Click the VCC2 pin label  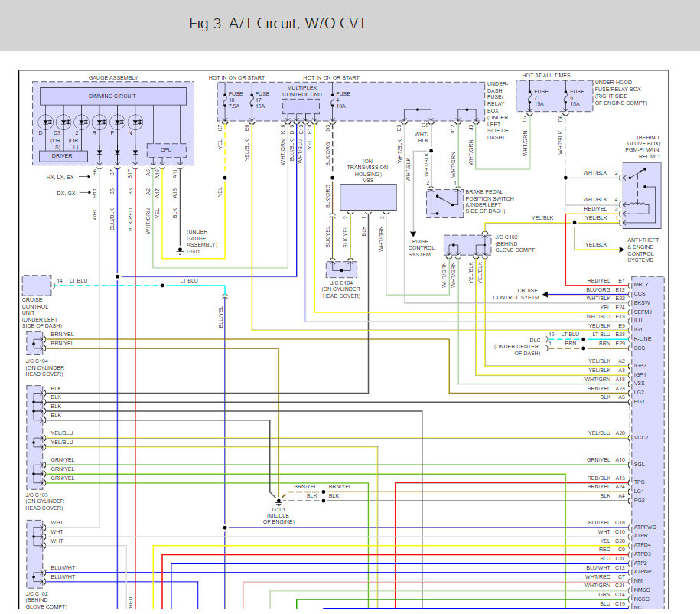pyautogui.click(x=640, y=437)
